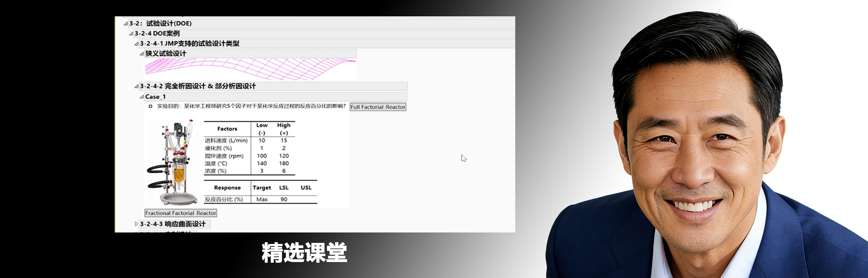The height and width of the screenshot is (278, 868).
Task: Collapse the Case_1 disclosure triangle
Action: click(x=142, y=97)
